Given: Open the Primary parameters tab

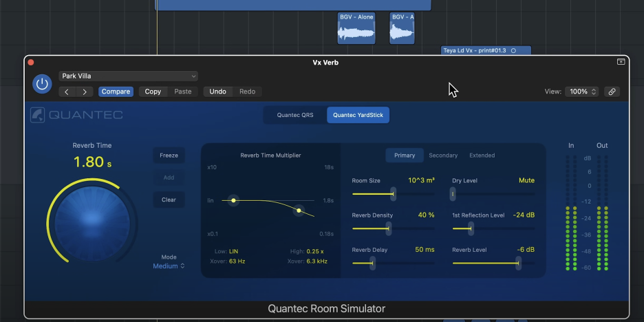Looking at the screenshot, I should [x=405, y=155].
